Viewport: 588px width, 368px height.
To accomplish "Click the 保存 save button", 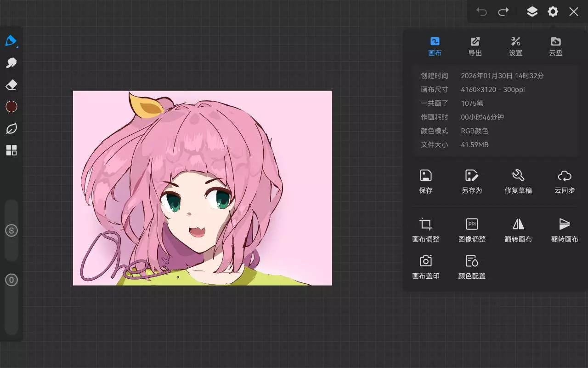I will point(426,182).
